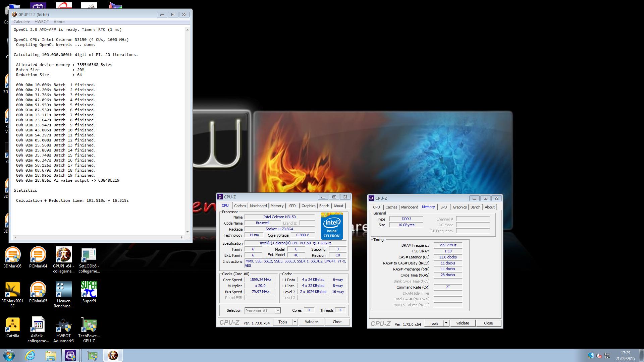Open Internet Explorer from taskbar
The image size is (644, 362).
pos(30,355)
